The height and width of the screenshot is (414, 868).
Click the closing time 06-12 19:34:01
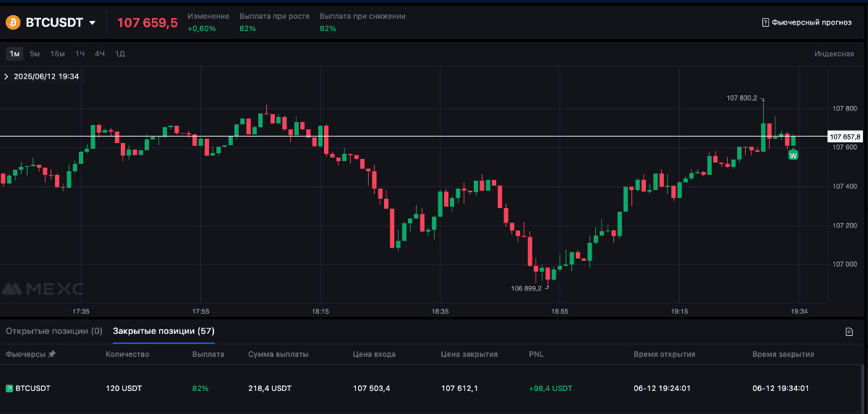[781, 389]
